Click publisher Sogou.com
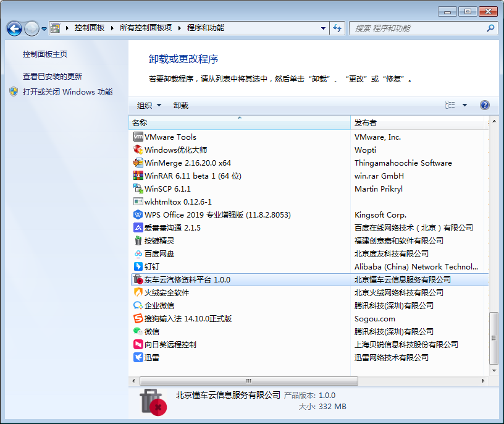 pos(375,318)
